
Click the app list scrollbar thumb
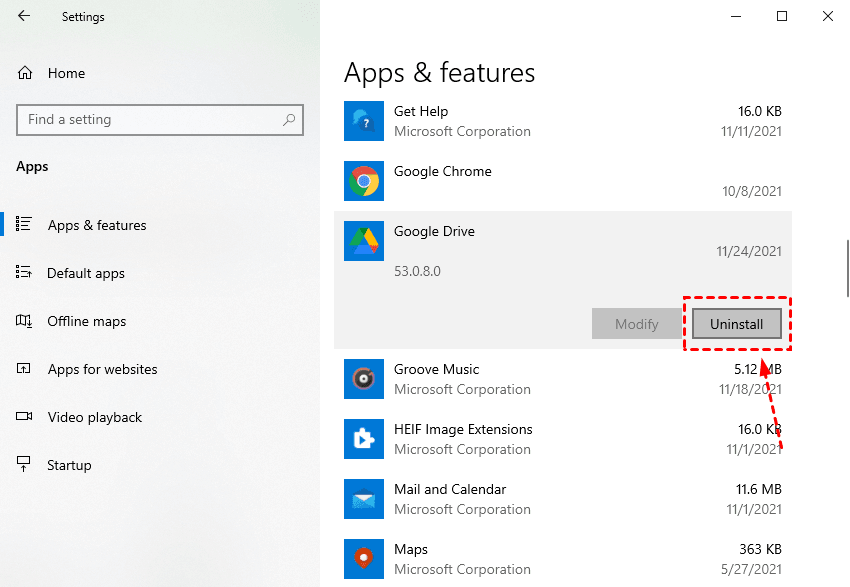click(x=847, y=268)
